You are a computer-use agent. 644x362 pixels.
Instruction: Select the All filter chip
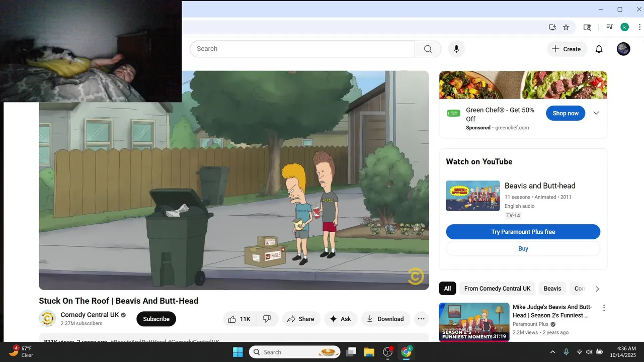coord(447,289)
